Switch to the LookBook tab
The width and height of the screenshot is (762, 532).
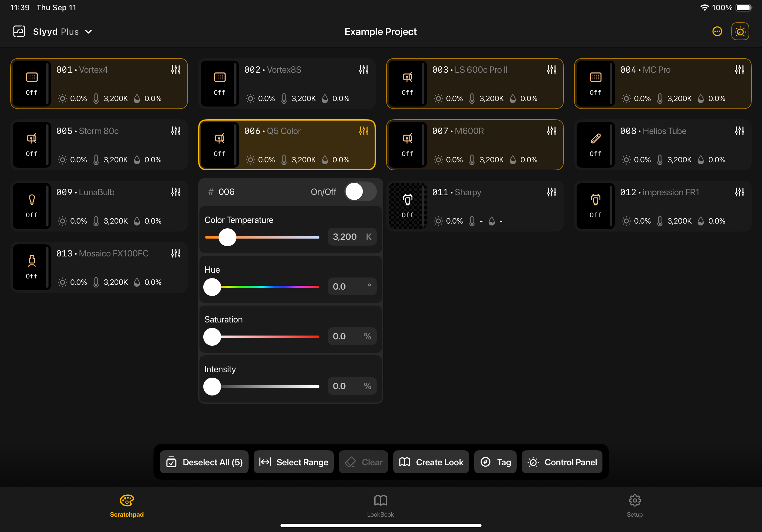380,506
